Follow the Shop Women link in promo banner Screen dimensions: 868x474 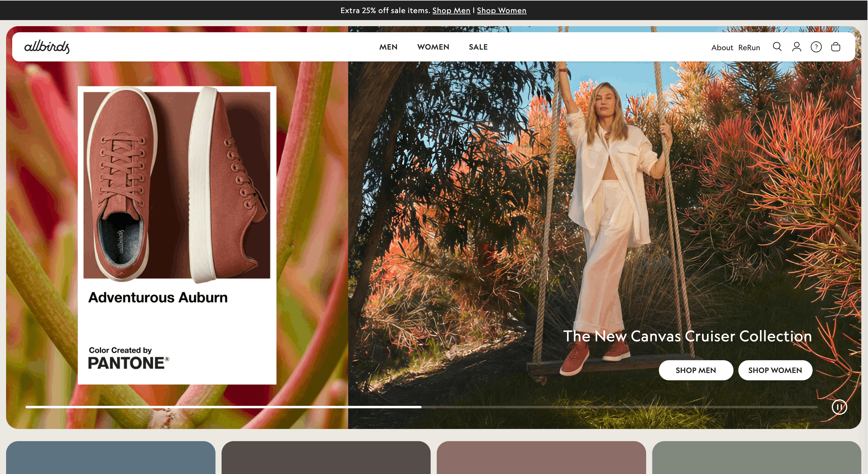click(501, 10)
